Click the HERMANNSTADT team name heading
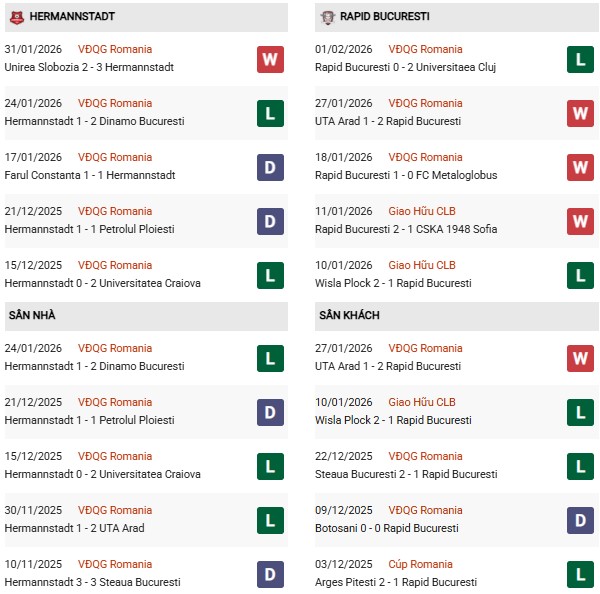This screenshot has width=600, height=594. coord(72,17)
